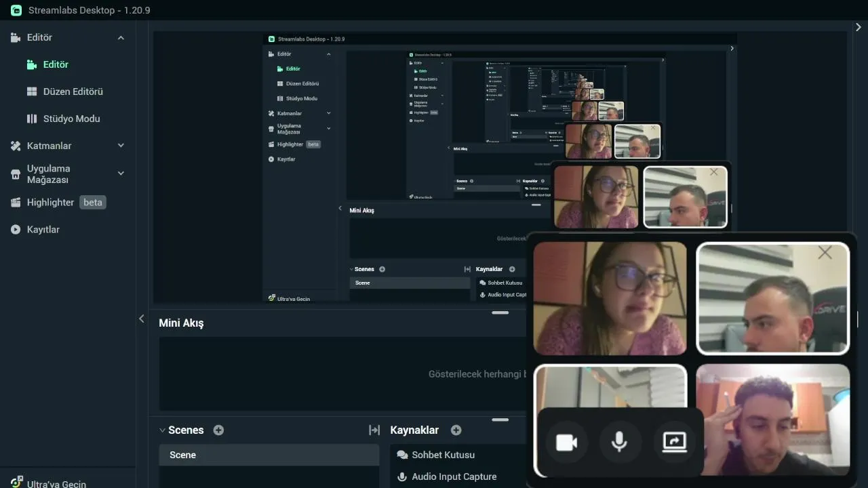868x488 pixels.
Task: Click the scene transition icon beside Kaynaklar
Action: [x=374, y=430]
